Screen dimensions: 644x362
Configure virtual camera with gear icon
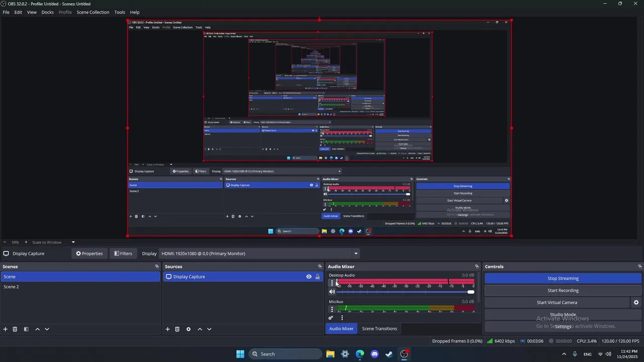pos(636,303)
